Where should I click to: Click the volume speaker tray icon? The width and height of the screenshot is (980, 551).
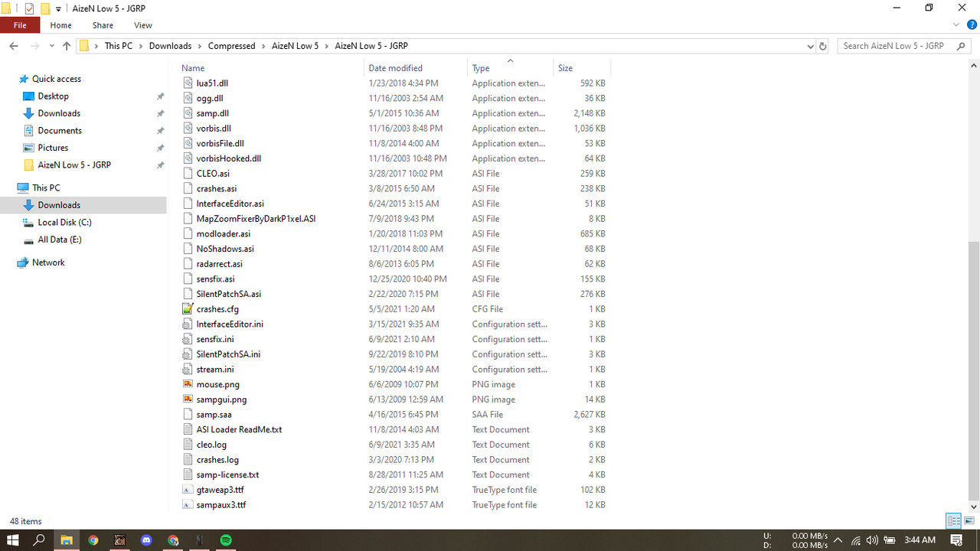872,540
